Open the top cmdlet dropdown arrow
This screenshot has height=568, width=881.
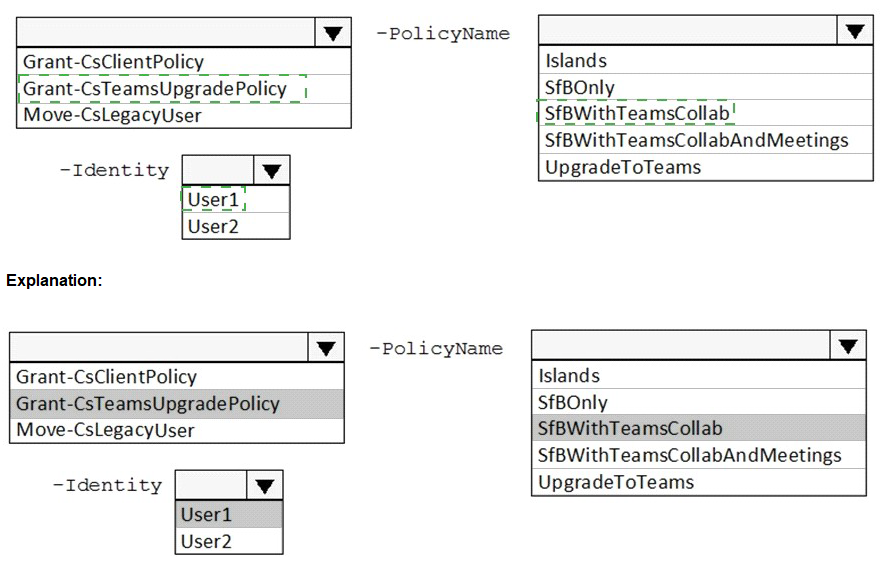coord(333,33)
